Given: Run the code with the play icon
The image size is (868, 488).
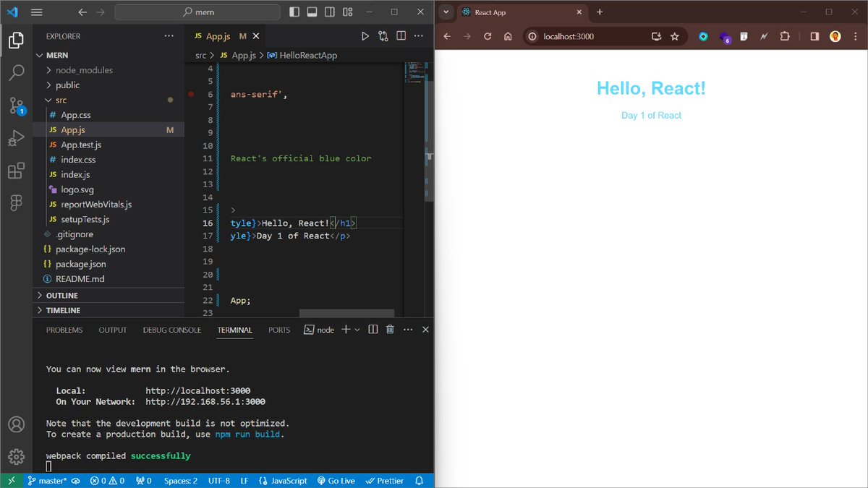Looking at the screenshot, I should point(365,36).
